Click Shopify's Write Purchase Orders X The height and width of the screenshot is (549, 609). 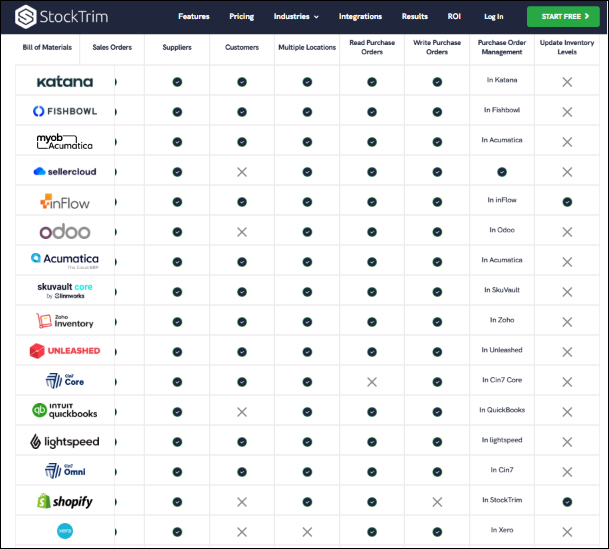437,502
